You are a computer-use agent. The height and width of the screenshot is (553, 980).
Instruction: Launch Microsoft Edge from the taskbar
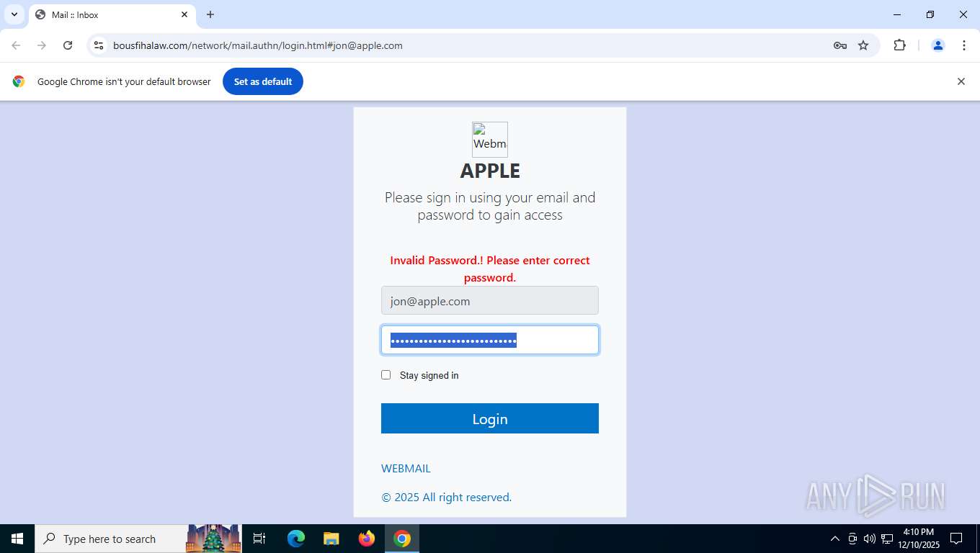[x=295, y=539]
